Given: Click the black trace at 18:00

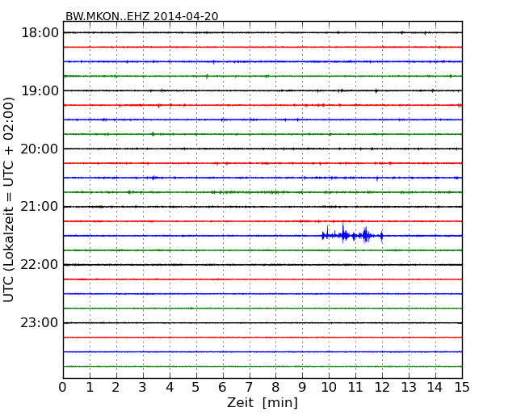Looking at the screenshot, I should tap(262, 32).
